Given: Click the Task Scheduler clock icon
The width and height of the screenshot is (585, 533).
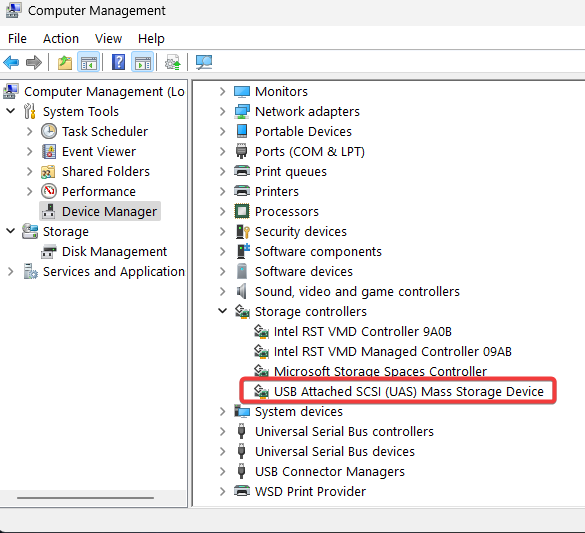Looking at the screenshot, I should [49, 131].
